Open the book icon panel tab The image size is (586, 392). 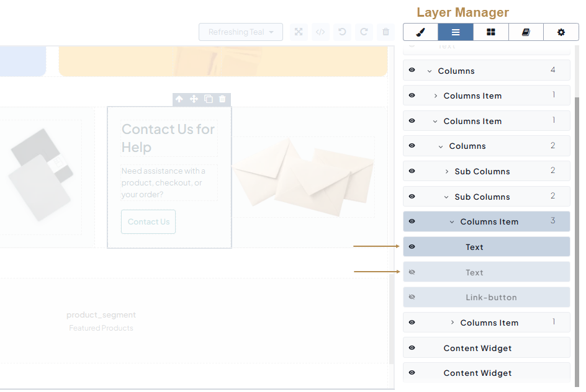pyautogui.click(x=526, y=32)
